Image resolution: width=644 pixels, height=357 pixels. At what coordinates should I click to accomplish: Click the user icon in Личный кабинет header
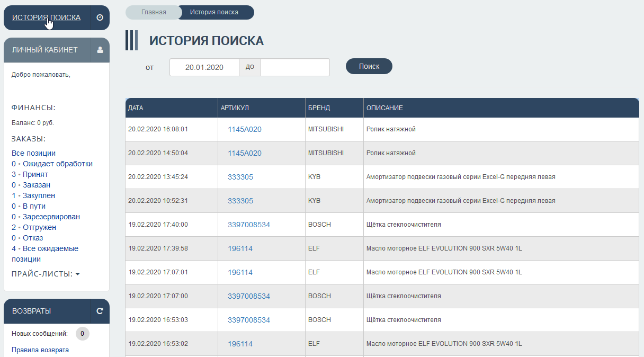point(100,50)
